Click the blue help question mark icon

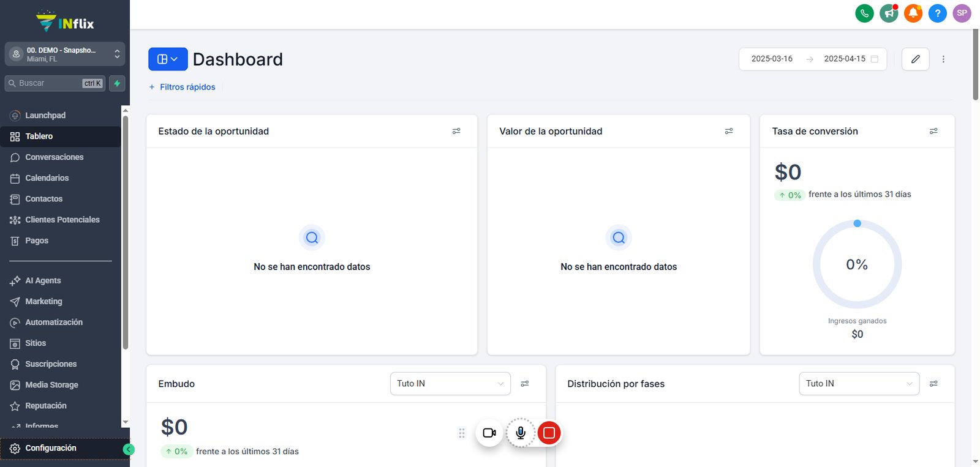tap(938, 13)
